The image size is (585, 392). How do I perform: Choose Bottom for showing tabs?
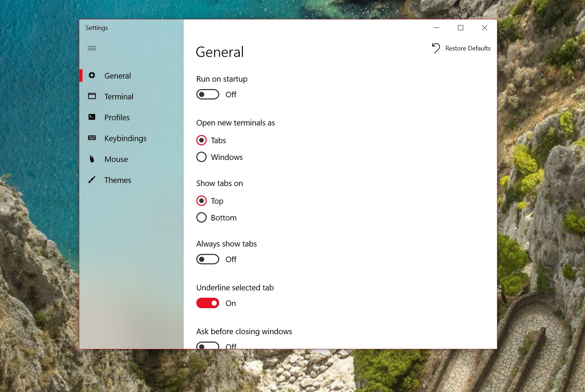click(x=201, y=217)
